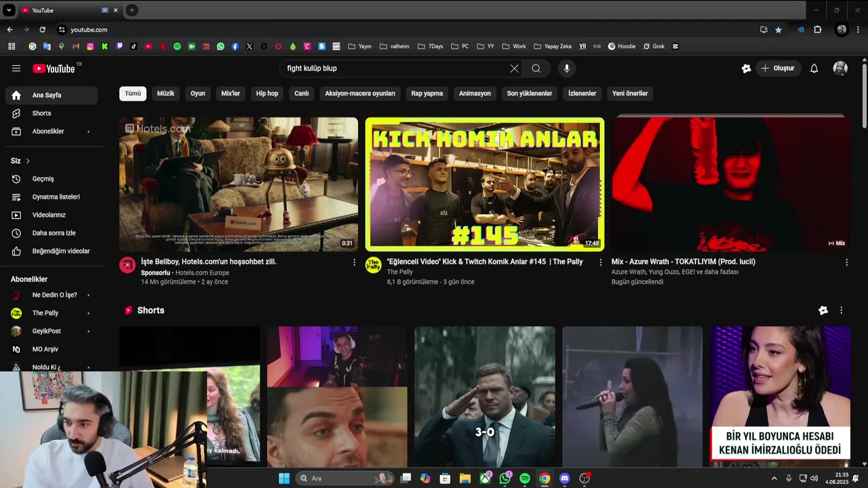Open more options for Komik Anlar #145

click(x=600, y=262)
